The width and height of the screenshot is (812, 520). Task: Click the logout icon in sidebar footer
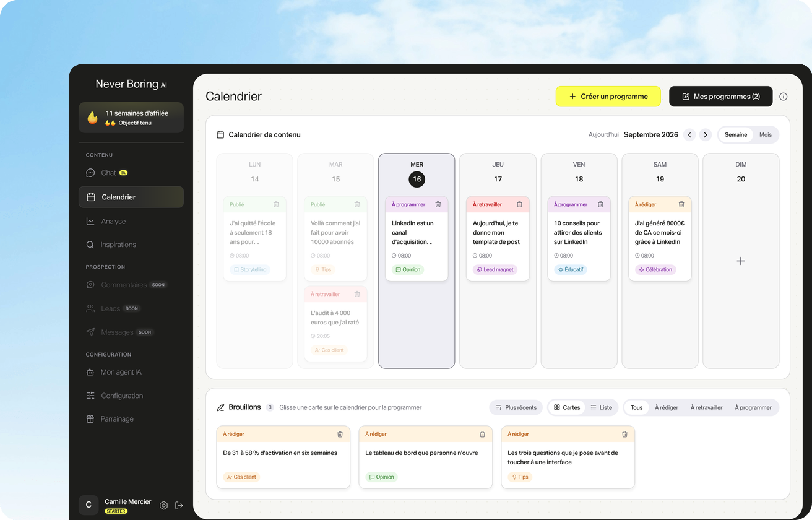click(x=179, y=505)
